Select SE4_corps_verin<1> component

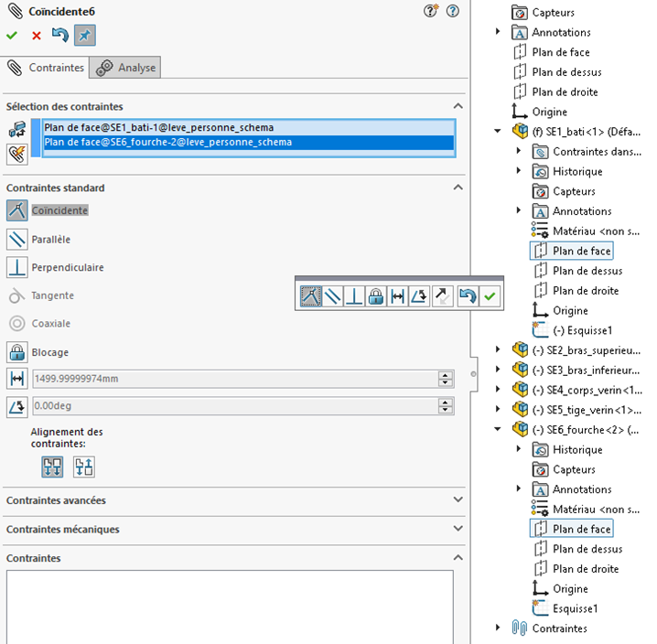[x=576, y=390]
